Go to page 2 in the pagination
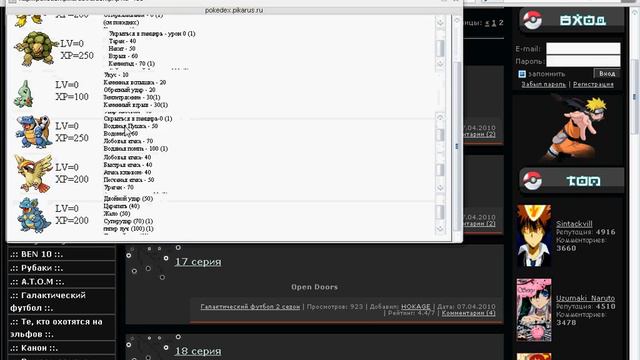Image resolution: width=640 pixels, height=360 pixels. pyautogui.click(x=501, y=23)
